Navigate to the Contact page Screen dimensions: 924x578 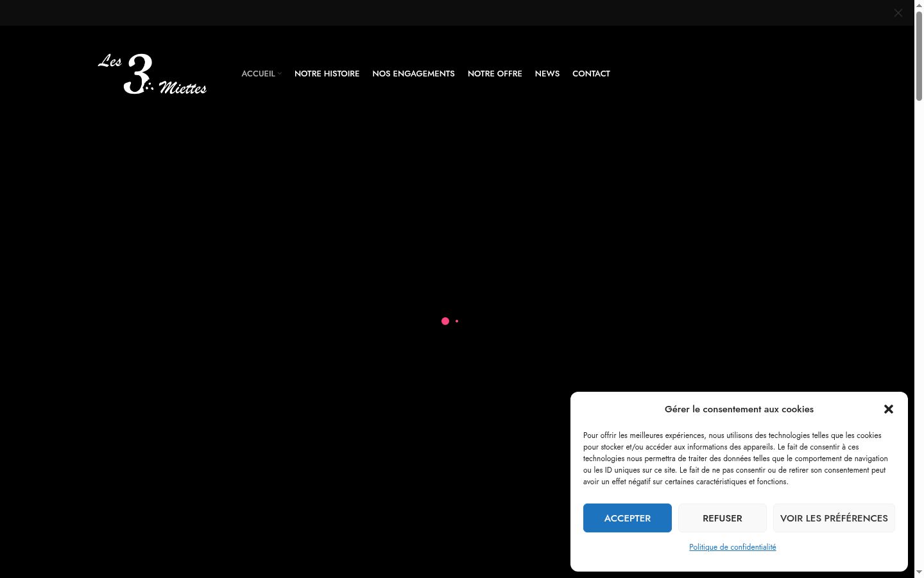[x=591, y=74]
